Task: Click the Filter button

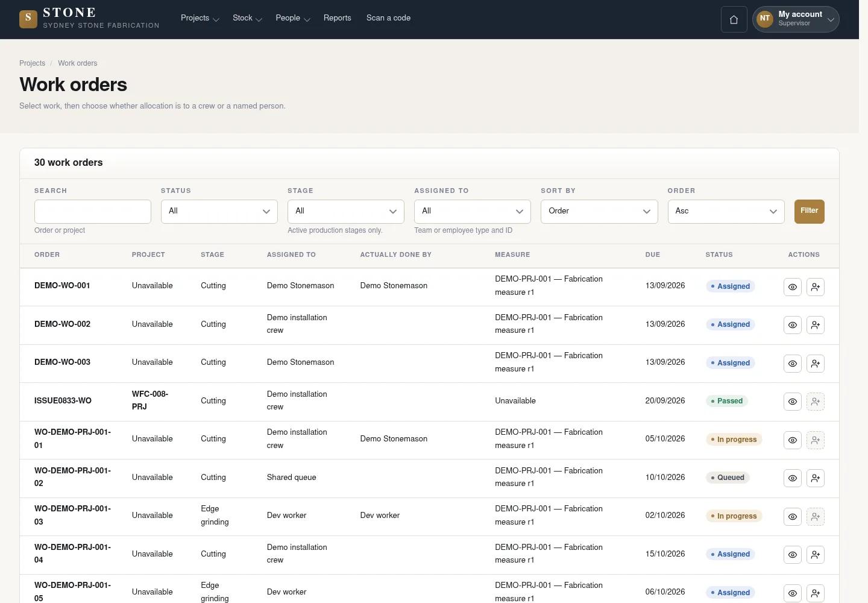Action: point(809,211)
